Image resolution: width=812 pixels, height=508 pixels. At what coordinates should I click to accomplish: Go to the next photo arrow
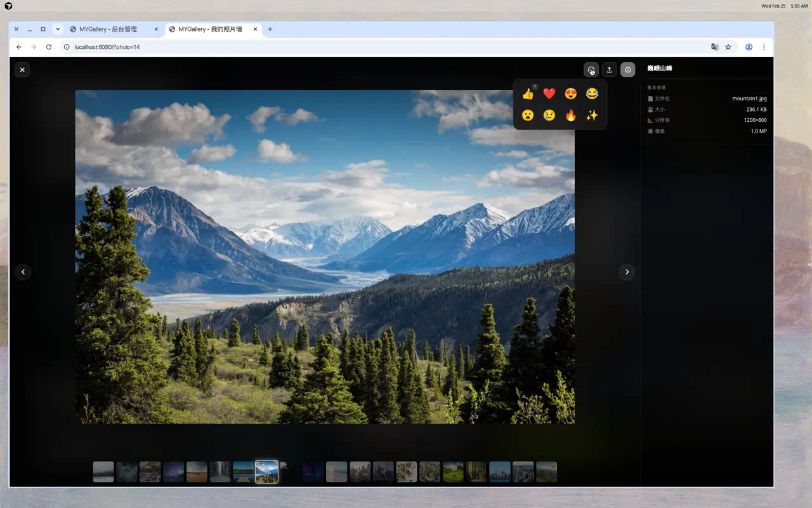[x=627, y=272]
